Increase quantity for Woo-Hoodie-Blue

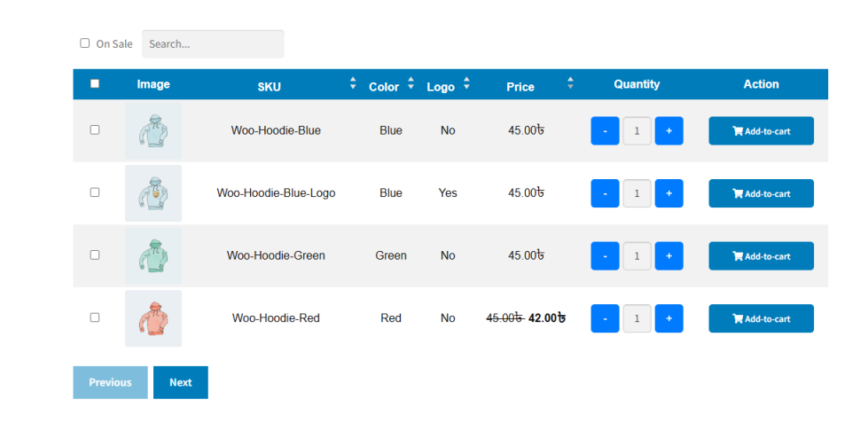669,130
